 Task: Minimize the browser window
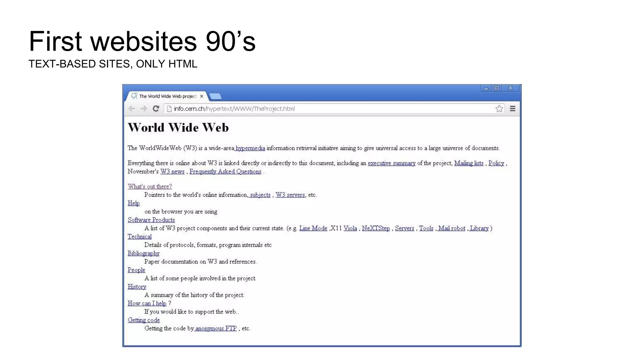coord(486,88)
